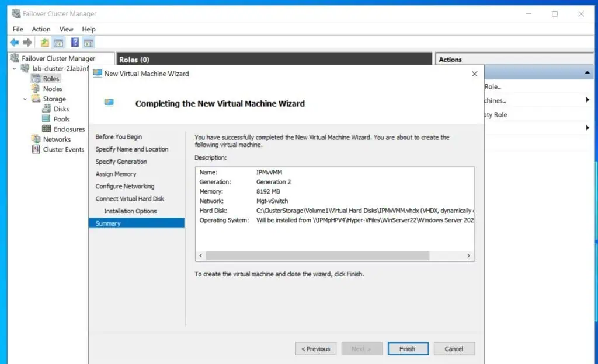Click the Create Empty Role action

[496, 114]
